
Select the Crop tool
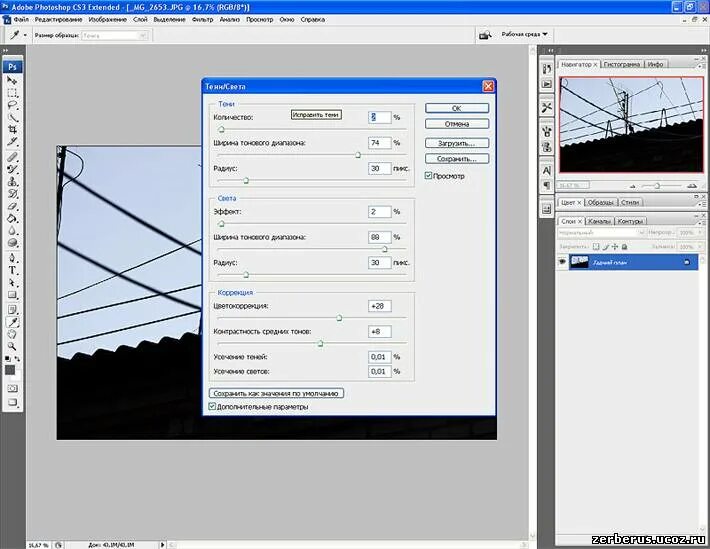[12, 130]
